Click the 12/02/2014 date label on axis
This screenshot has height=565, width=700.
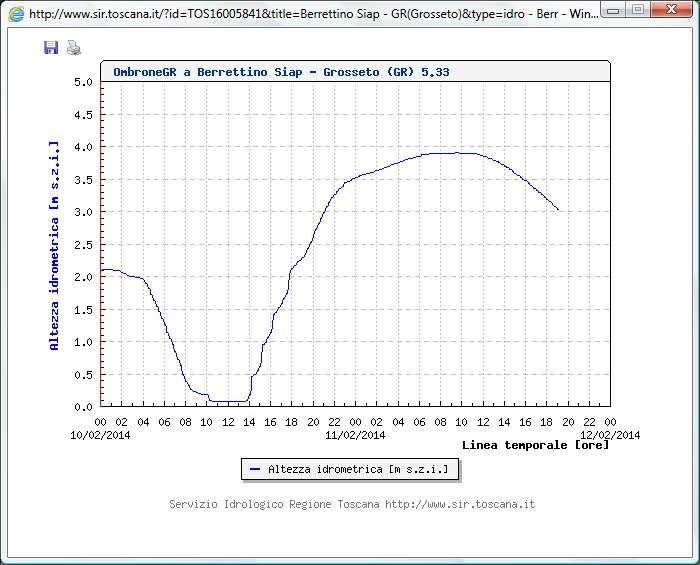pyautogui.click(x=610, y=434)
